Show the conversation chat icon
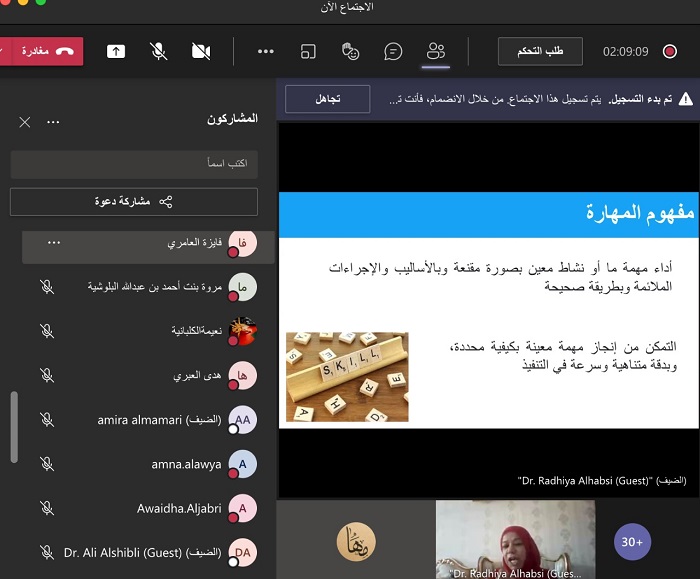 [x=393, y=51]
